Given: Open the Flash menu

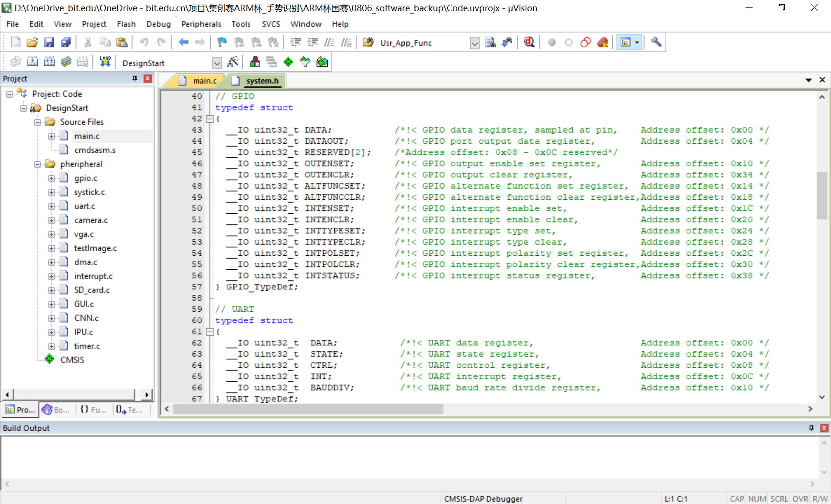Looking at the screenshot, I should click(126, 24).
